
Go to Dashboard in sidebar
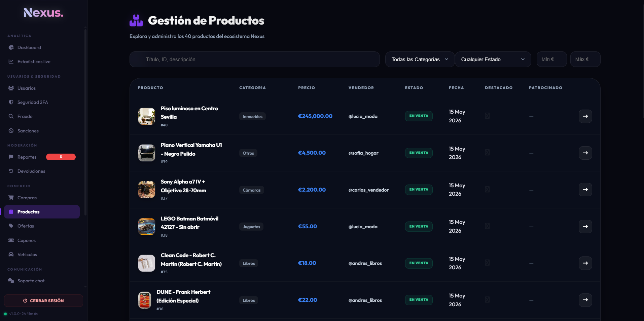pyautogui.click(x=42, y=47)
